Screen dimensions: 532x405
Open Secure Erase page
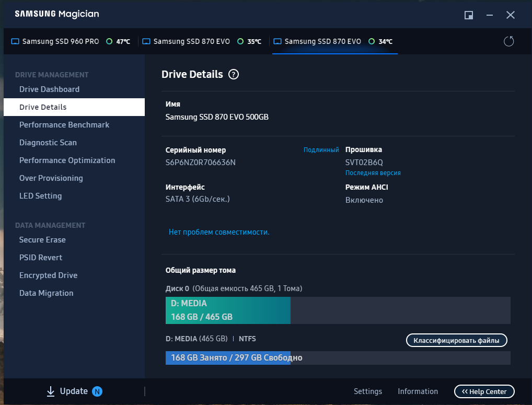tap(74, 240)
